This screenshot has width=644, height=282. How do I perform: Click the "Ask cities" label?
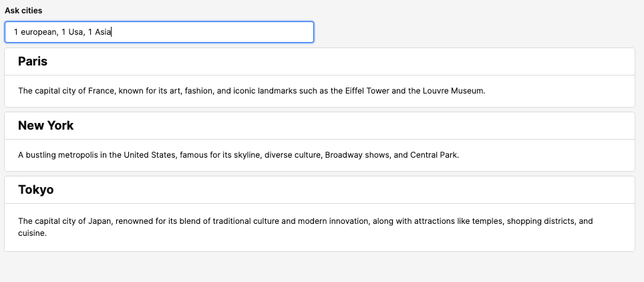(23, 11)
